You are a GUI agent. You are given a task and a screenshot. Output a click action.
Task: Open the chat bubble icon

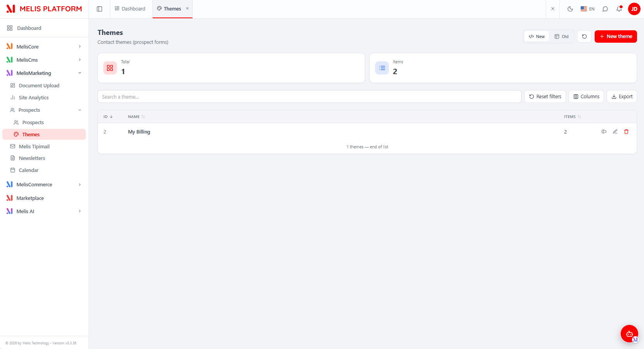tap(605, 9)
